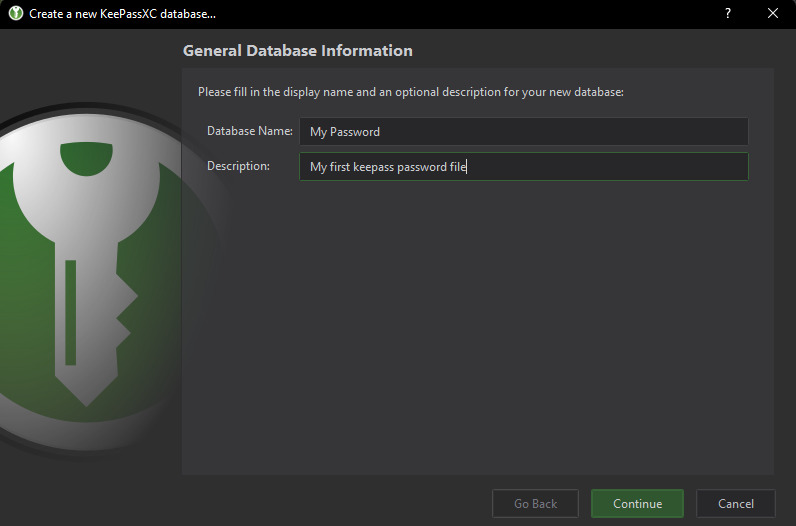The height and width of the screenshot is (526, 796).
Task: Place cursor on word "keepass" in Description
Action: pos(373,167)
